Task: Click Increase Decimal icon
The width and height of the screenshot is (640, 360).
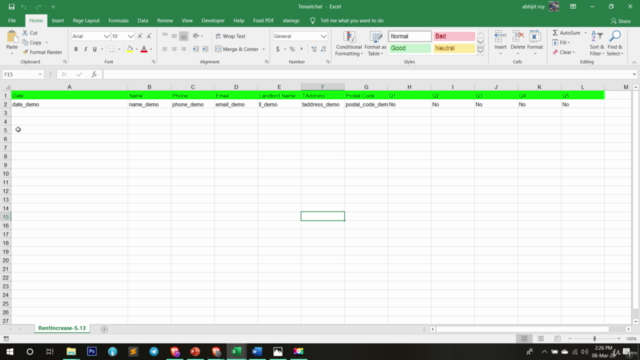Action: click(314, 49)
